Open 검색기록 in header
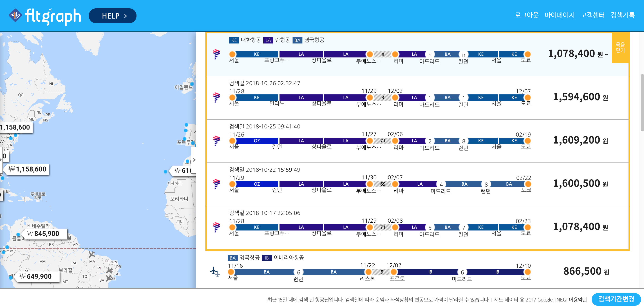 (622, 15)
